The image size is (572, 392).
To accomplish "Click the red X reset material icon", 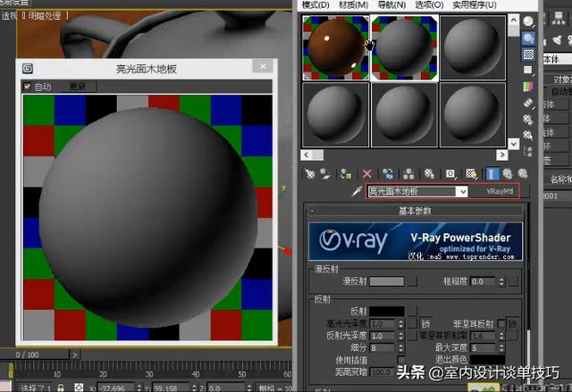I will [367, 174].
